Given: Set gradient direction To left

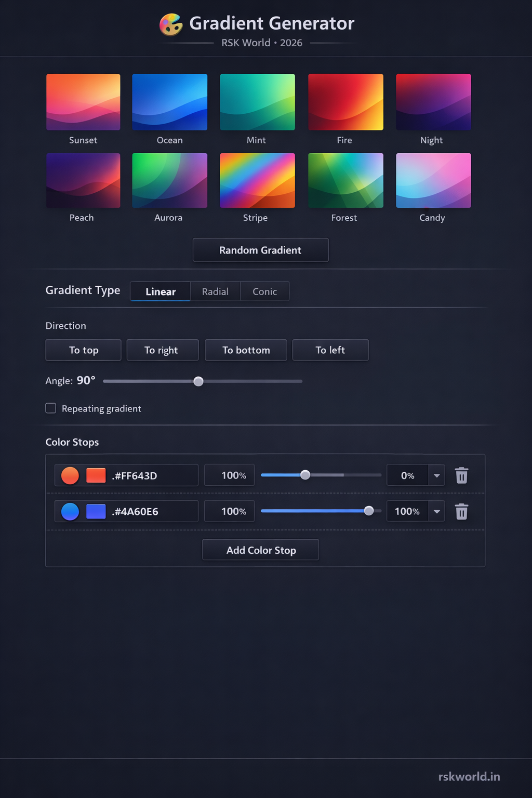Looking at the screenshot, I should click(x=330, y=350).
